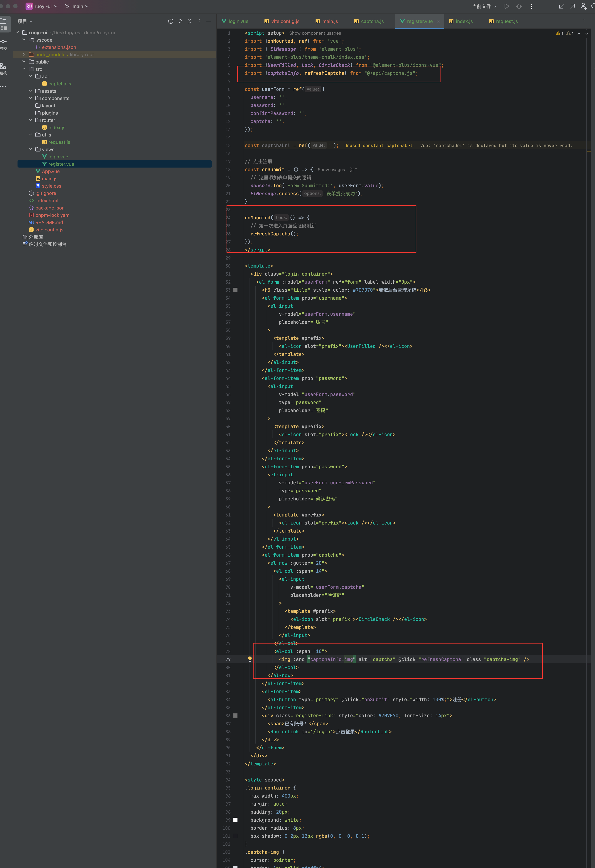The image size is (595, 868).
Task: Click the locate opened file crosshair icon
Action: click(x=171, y=21)
